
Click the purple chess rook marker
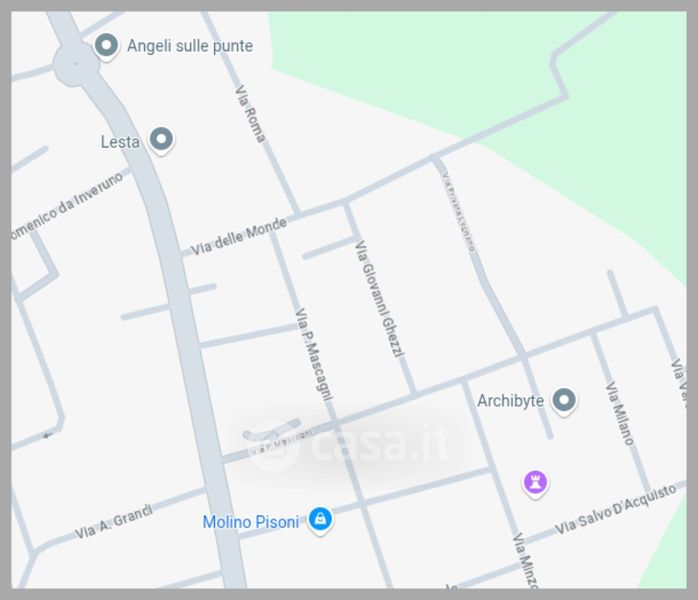coord(535,483)
